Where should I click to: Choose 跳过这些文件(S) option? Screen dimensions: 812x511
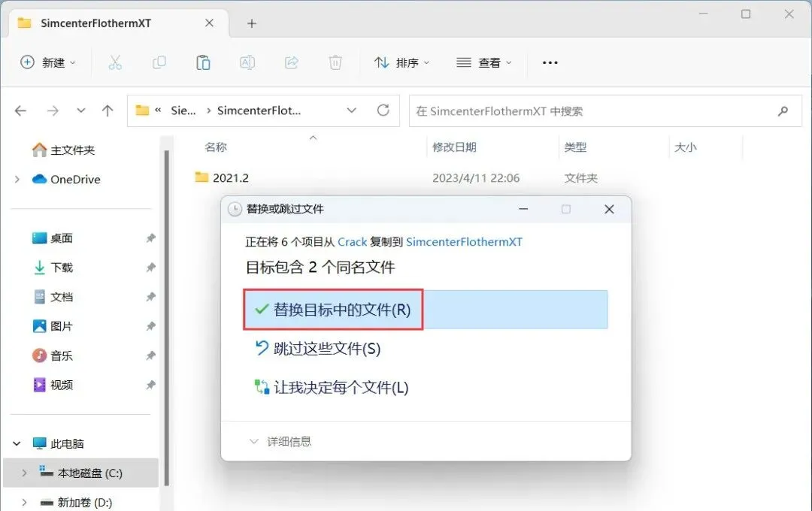pyautogui.click(x=317, y=349)
